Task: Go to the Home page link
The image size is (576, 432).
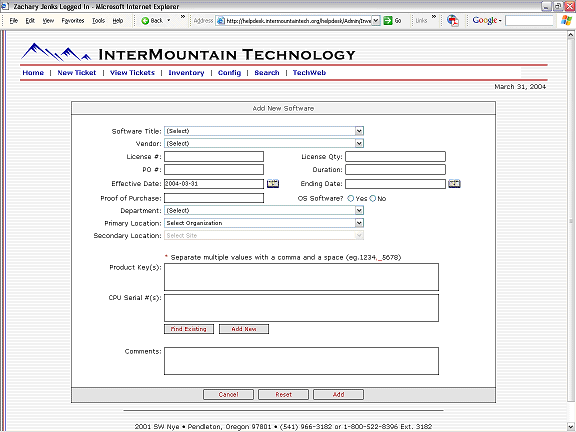Action: 33,73
